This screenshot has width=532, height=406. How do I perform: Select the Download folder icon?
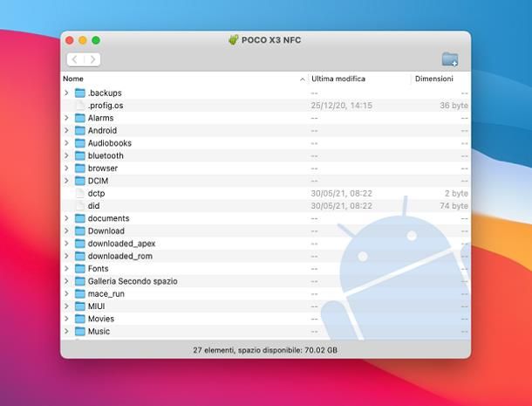pos(79,231)
